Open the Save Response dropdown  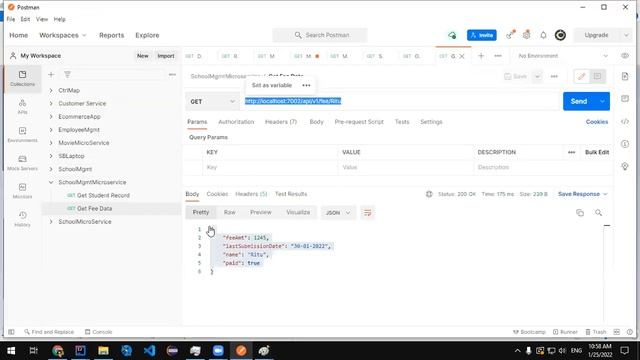tap(582, 194)
